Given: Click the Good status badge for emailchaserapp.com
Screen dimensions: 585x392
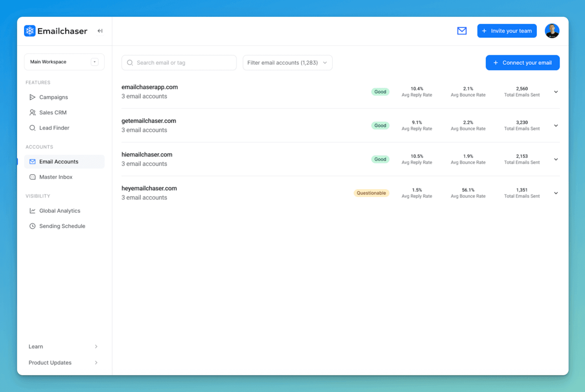Looking at the screenshot, I should click(x=380, y=92).
